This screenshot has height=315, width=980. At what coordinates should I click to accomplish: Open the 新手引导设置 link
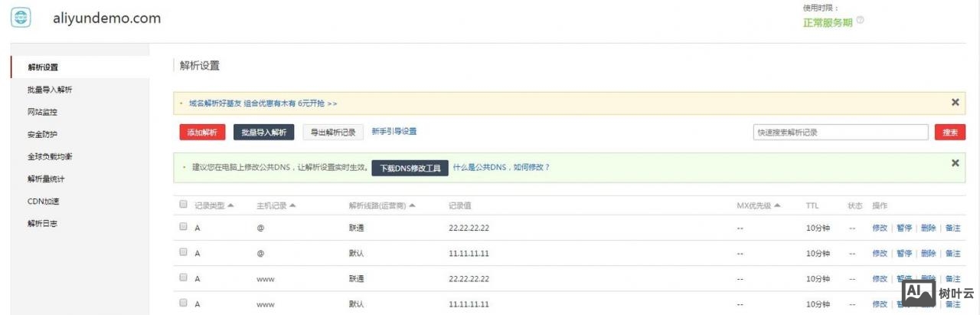[394, 132]
